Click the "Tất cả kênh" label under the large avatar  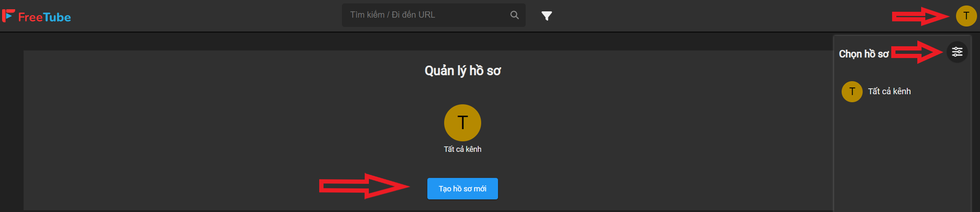coord(462,149)
